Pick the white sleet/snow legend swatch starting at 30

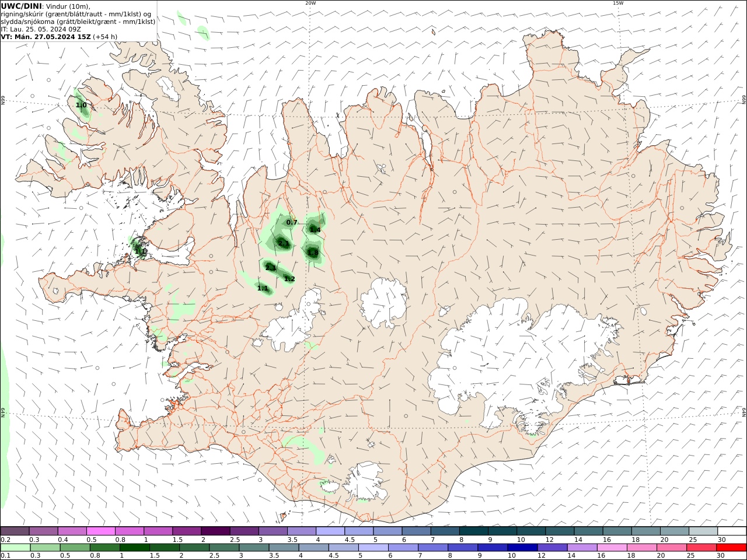(732, 531)
